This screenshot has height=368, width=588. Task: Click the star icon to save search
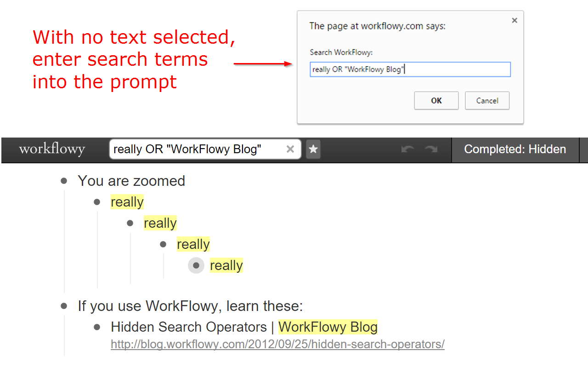(313, 149)
